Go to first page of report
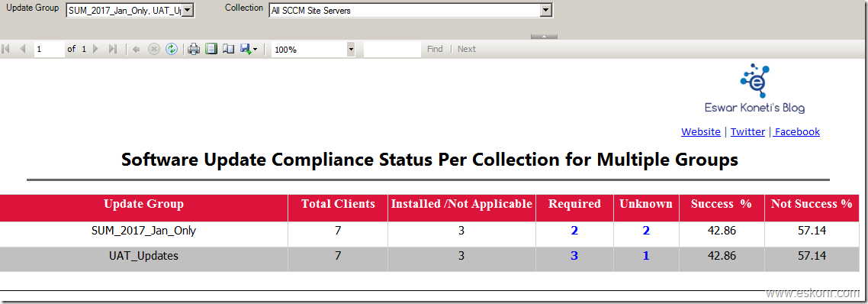The width and height of the screenshot is (868, 304). click(x=6, y=49)
